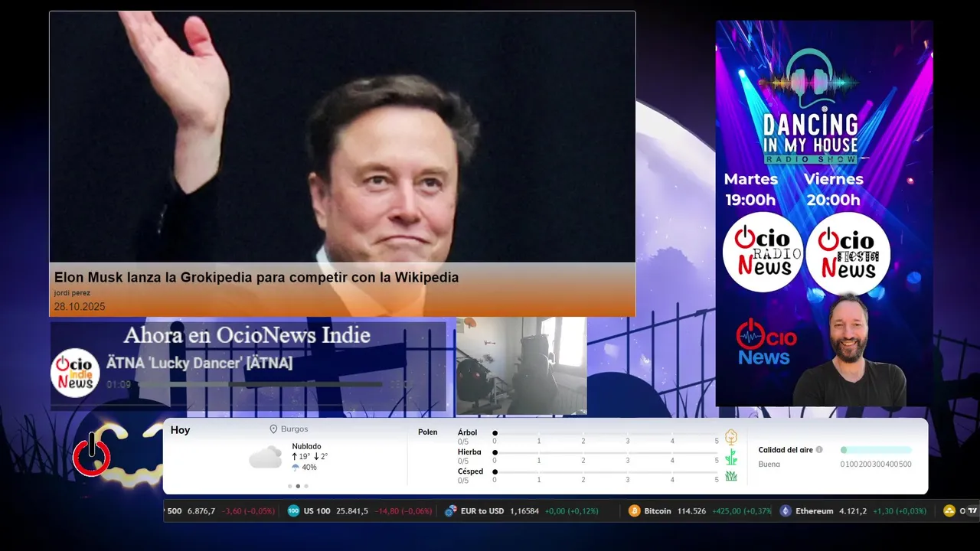Screen dimensions: 980x551
Task: Click the headphones logo above Dancing In My House
Action: 811,80
